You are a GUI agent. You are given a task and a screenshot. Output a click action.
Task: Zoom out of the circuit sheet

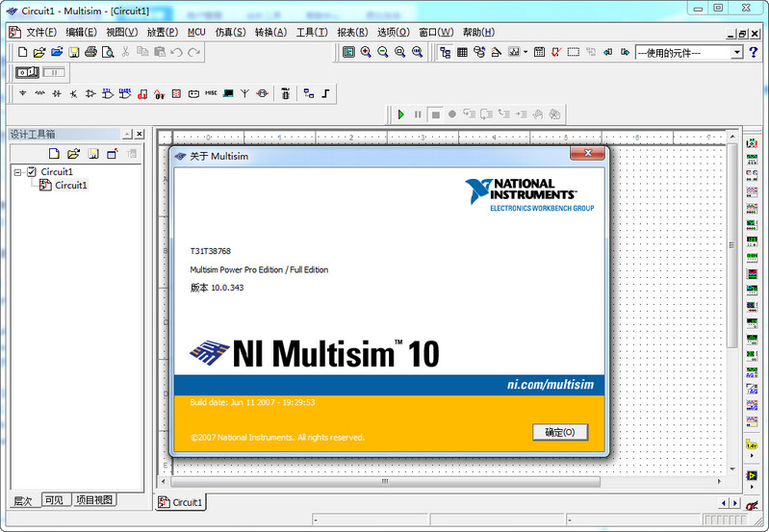(383, 52)
